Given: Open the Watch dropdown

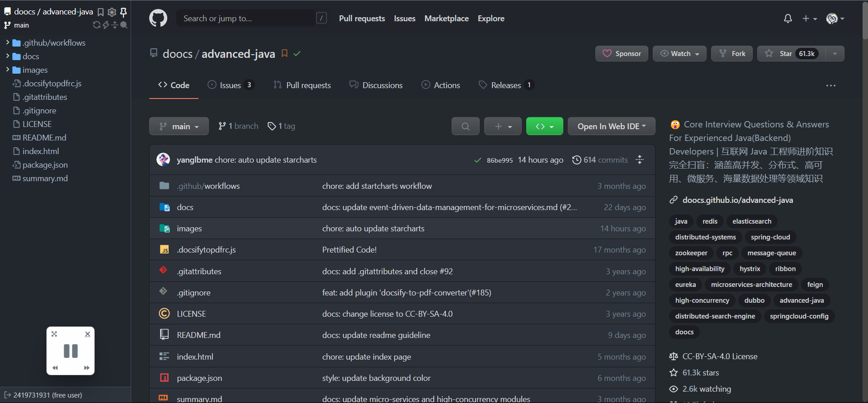Looking at the screenshot, I should (x=679, y=54).
